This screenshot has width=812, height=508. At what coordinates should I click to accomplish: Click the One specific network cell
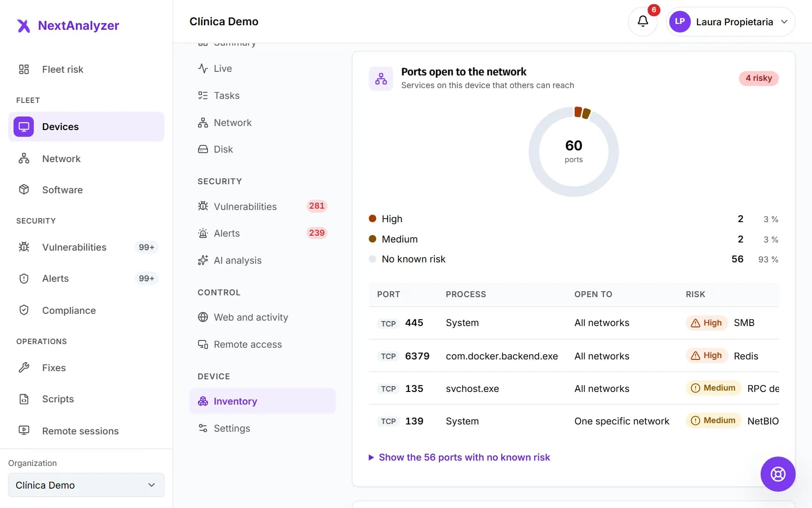[x=622, y=421]
